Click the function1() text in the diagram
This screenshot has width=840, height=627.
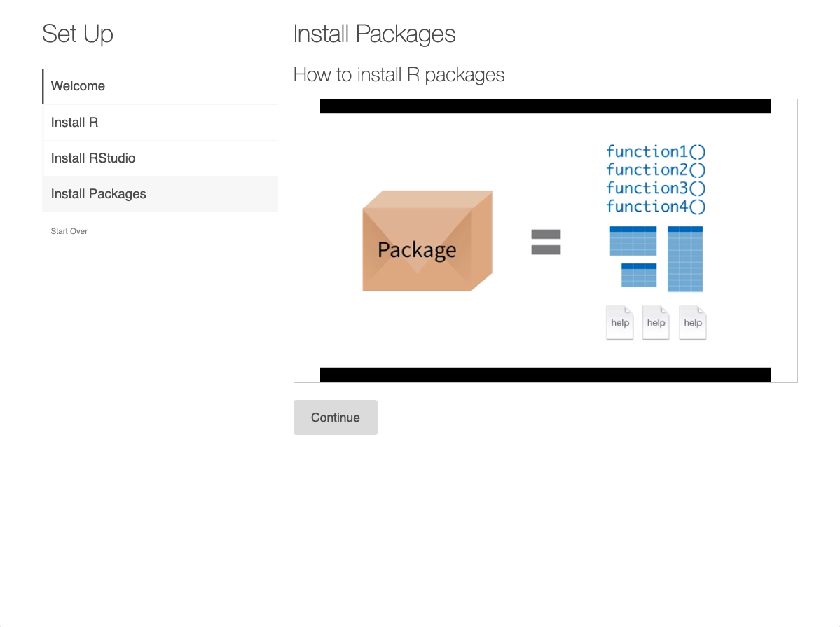point(654,151)
